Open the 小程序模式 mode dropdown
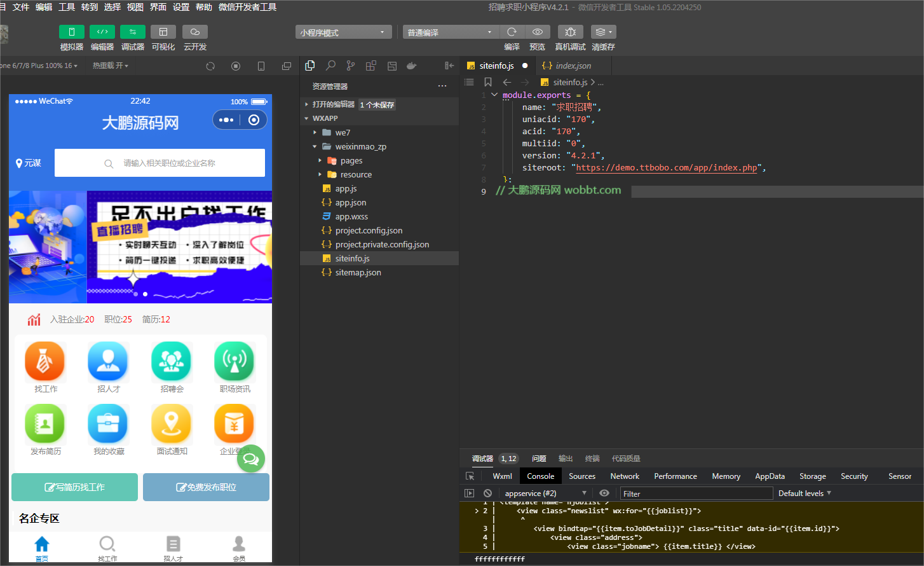The height and width of the screenshot is (566, 924). [x=343, y=32]
